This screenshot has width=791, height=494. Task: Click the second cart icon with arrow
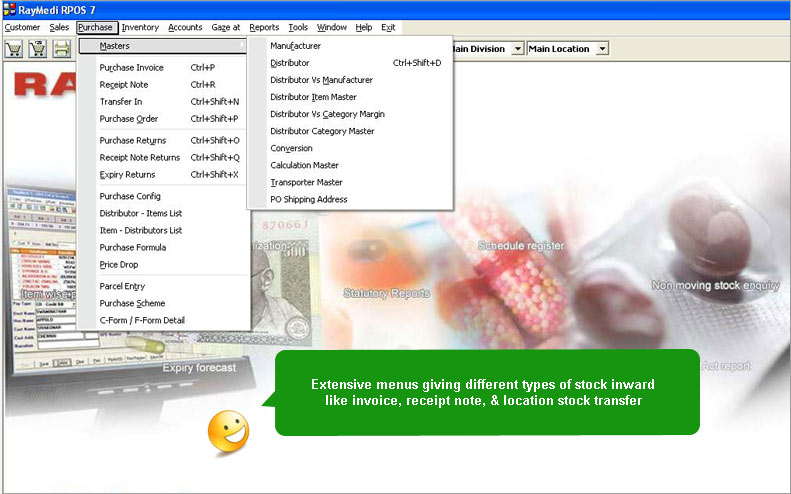[x=38, y=48]
